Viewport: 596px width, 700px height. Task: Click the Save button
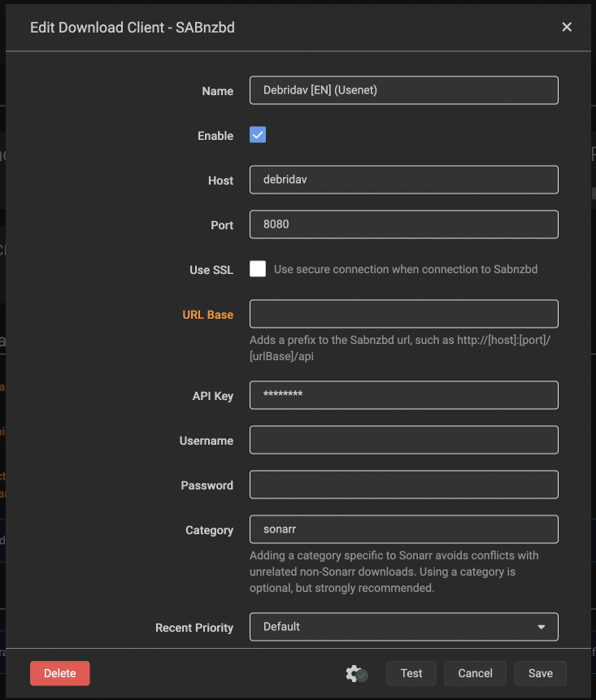540,673
